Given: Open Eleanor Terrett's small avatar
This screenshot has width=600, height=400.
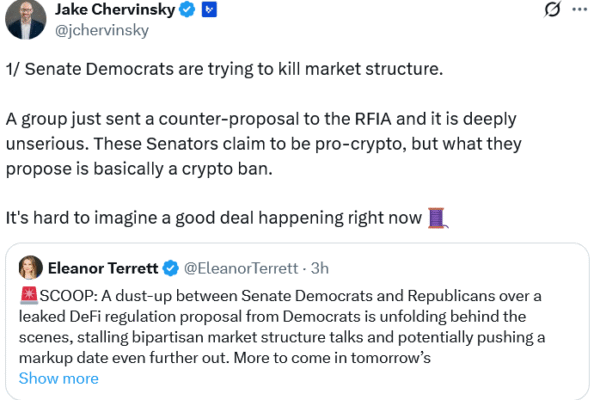Looking at the screenshot, I should [x=29, y=266].
